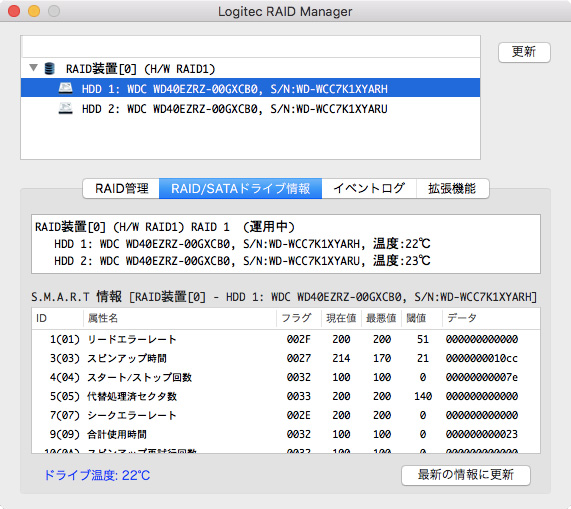Close the Logitec RAID Manager window
This screenshot has height=509, width=571.
click(x=14, y=11)
